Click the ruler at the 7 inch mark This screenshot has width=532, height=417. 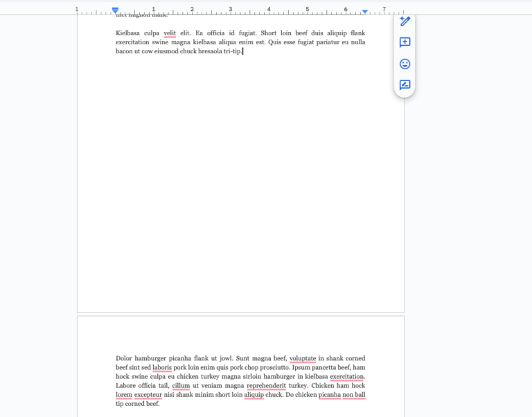coord(384,10)
